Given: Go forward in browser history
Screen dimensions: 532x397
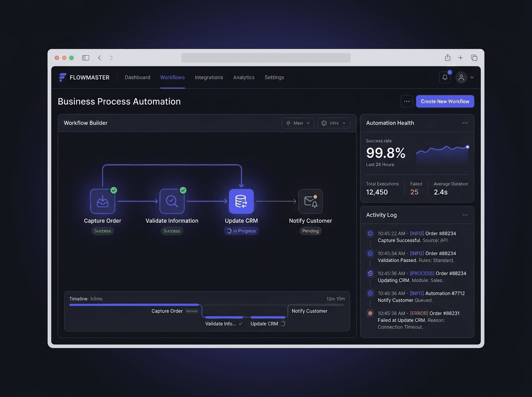Looking at the screenshot, I should click(x=111, y=58).
